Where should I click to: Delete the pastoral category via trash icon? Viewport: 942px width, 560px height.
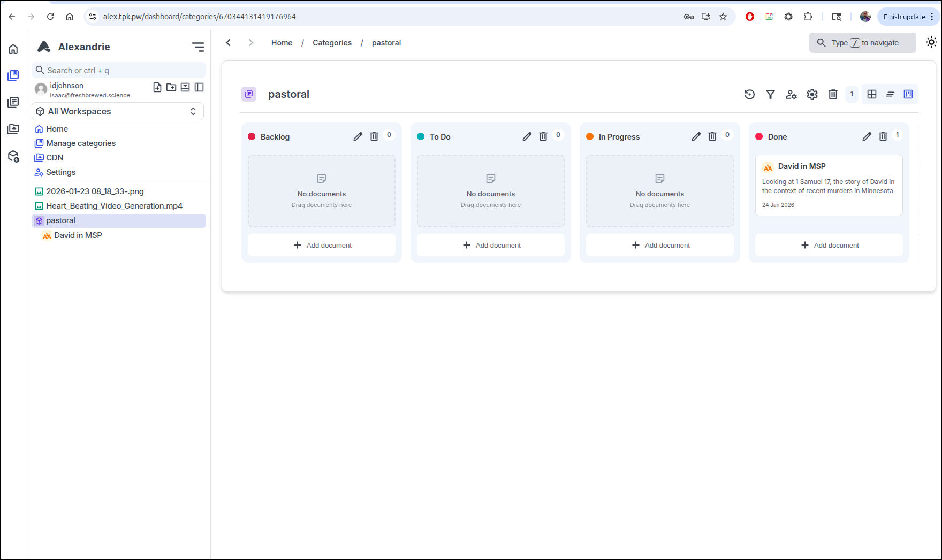(x=833, y=95)
